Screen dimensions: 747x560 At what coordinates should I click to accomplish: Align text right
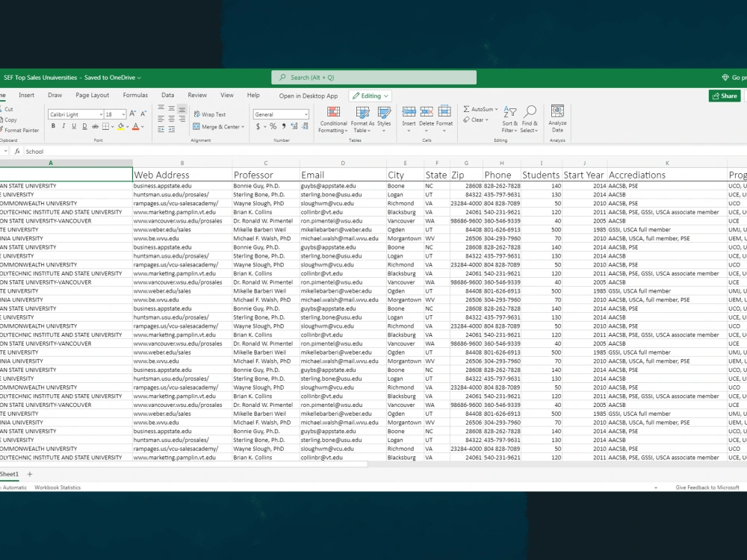pyautogui.click(x=182, y=119)
